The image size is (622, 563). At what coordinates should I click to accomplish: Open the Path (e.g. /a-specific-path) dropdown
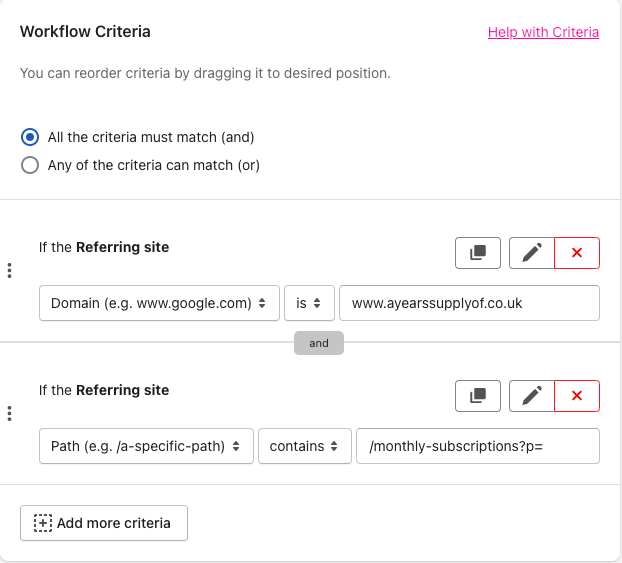[x=146, y=446]
